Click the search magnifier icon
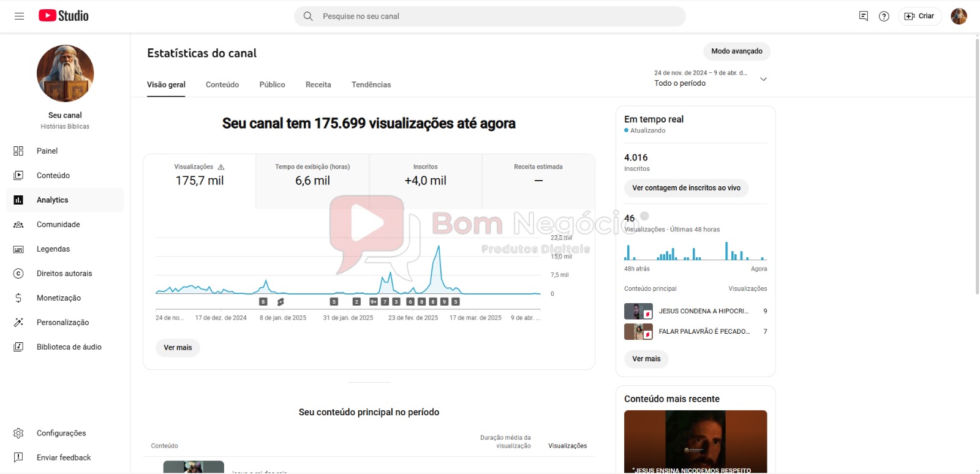Screen dimensions: 980x474 308,16
